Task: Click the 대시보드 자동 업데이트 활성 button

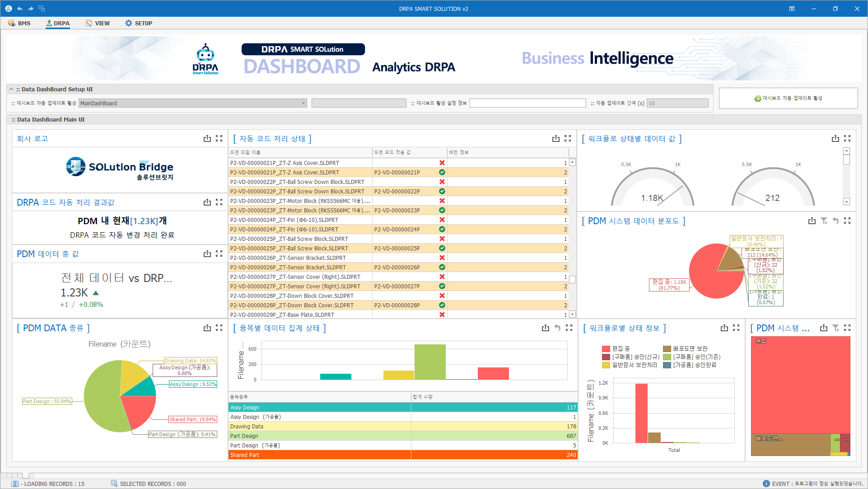Action: pyautogui.click(x=788, y=98)
